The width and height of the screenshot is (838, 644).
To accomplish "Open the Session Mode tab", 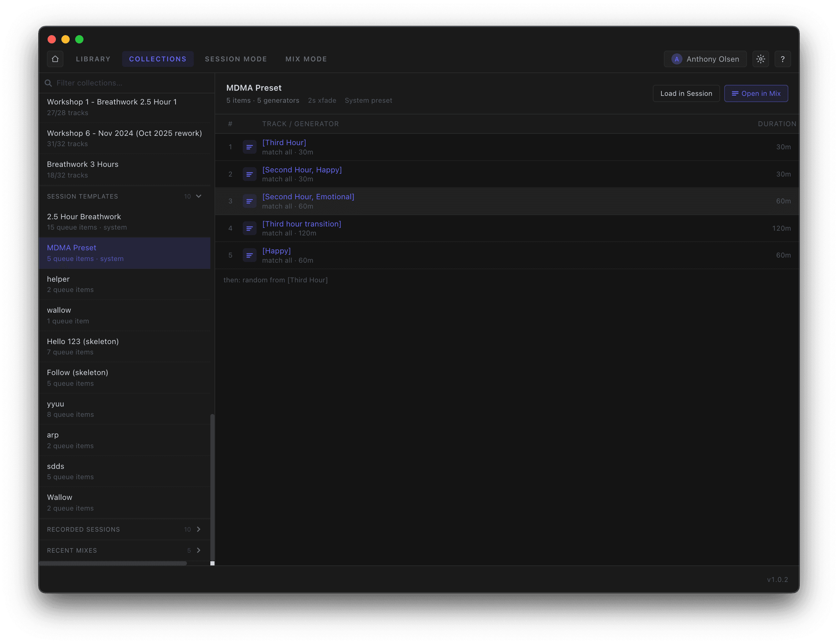I will [x=236, y=59].
